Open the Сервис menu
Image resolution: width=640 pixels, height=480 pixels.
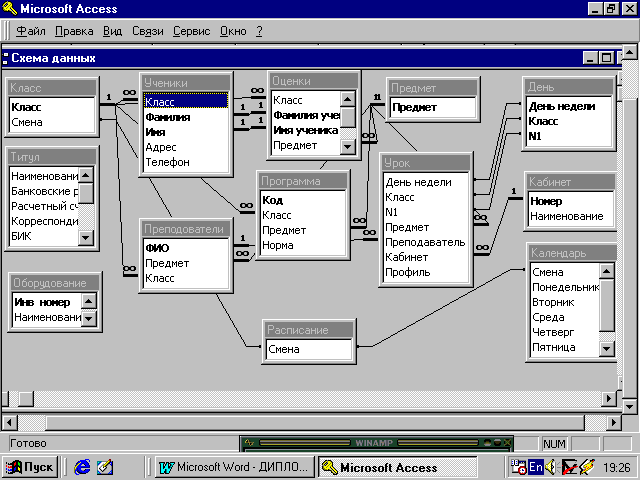[191, 31]
